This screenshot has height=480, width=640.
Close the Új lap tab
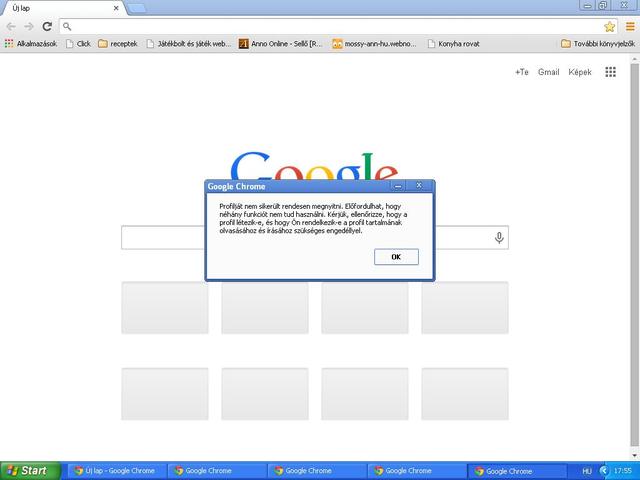tap(116, 8)
